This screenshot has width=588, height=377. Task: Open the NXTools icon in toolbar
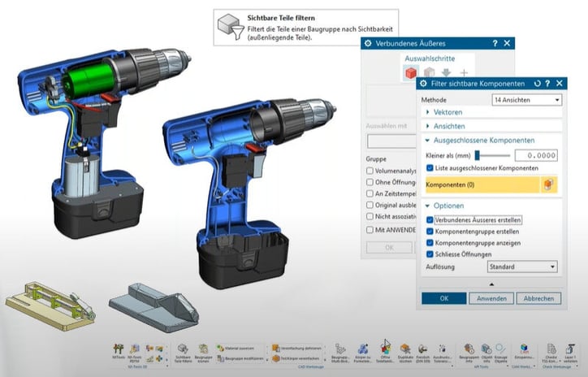tap(119, 351)
